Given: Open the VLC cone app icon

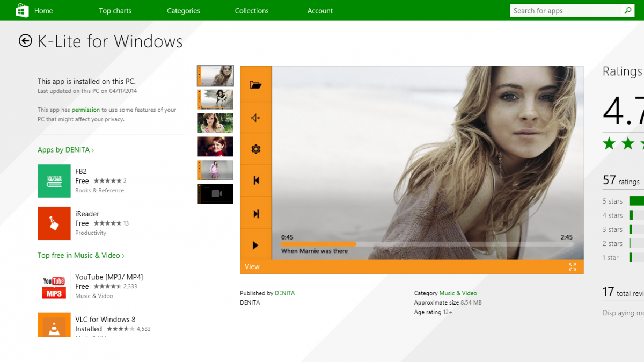Looking at the screenshot, I should (54, 324).
